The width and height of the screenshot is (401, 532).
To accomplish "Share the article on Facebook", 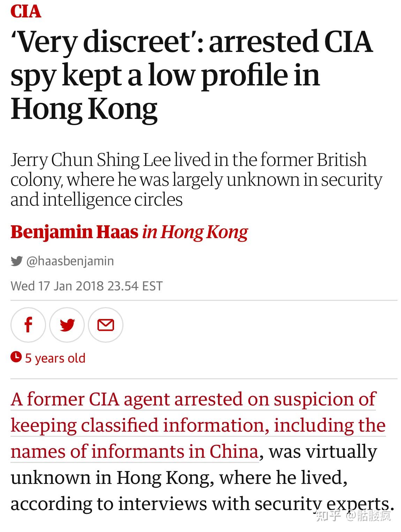I will click(x=28, y=325).
